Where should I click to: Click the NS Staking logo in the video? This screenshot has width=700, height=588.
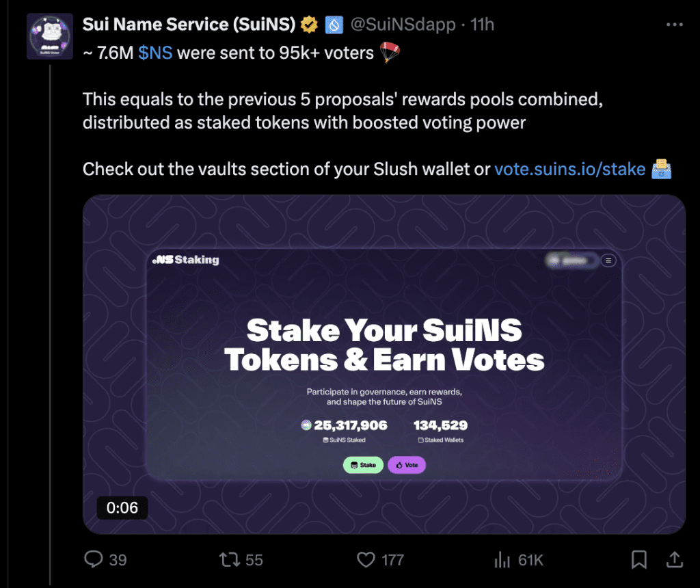186,260
